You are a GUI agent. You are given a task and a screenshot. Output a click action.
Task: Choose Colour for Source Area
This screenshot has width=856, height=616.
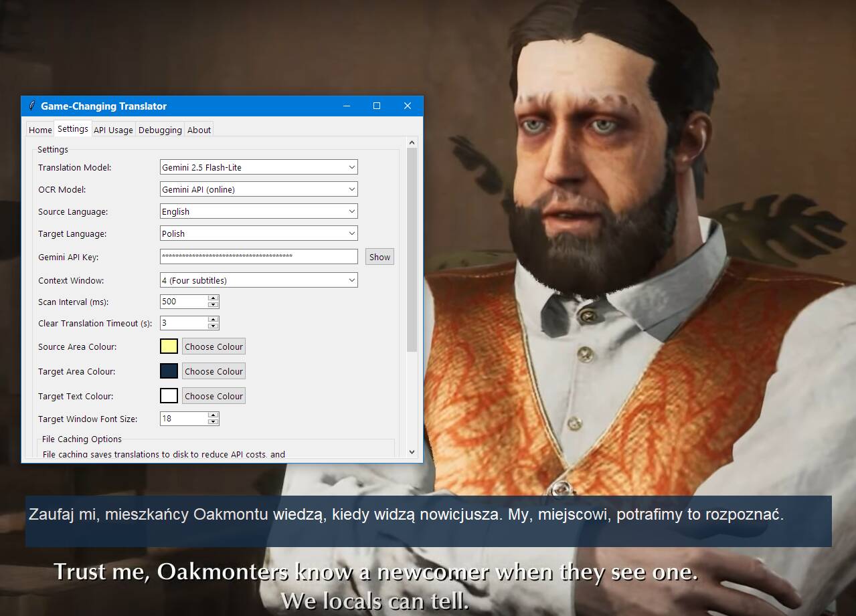click(x=213, y=346)
